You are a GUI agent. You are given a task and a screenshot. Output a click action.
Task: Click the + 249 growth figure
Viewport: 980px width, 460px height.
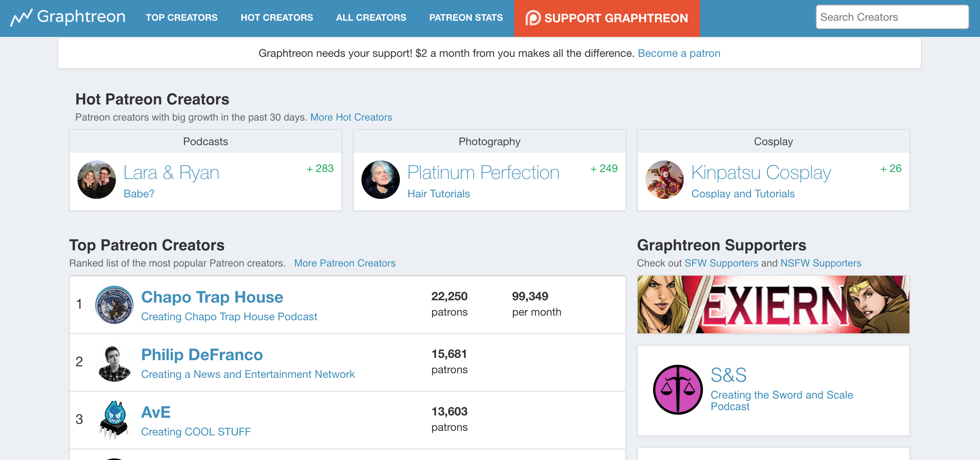(x=604, y=169)
